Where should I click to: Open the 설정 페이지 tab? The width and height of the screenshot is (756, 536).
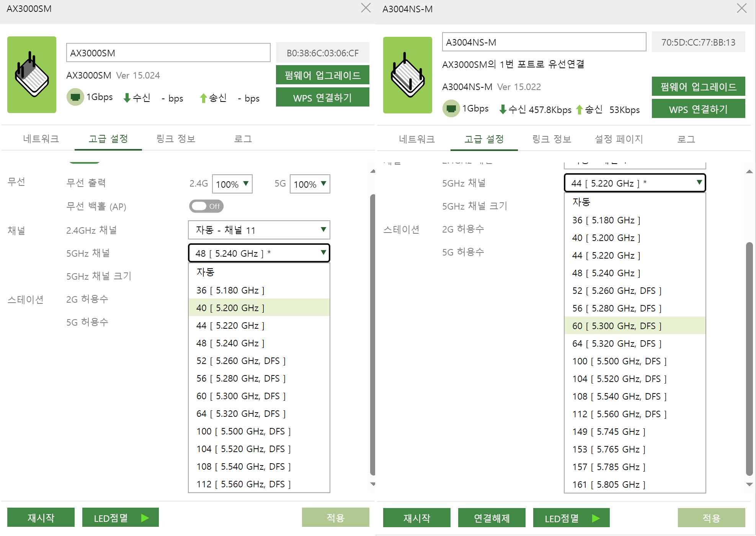click(x=619, y=139)
